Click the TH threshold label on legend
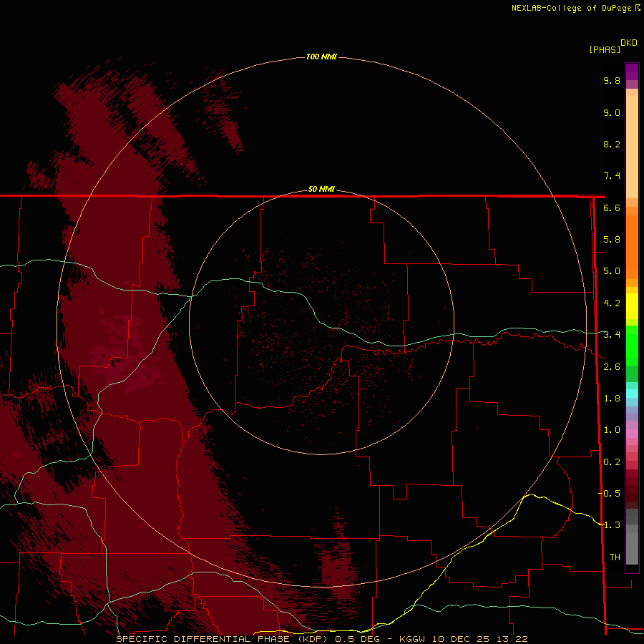Image resolution: width=644 pixels, height=644 pixels. coord(615,557)
